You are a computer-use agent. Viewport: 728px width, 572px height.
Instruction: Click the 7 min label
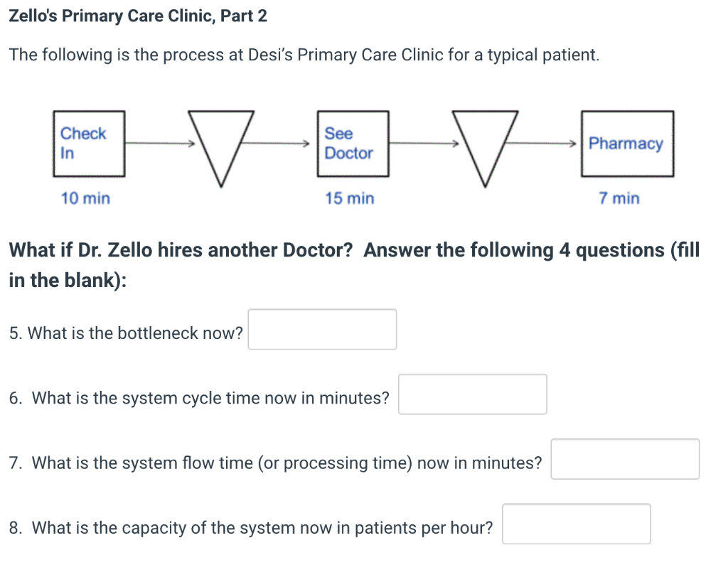(618, 199)
